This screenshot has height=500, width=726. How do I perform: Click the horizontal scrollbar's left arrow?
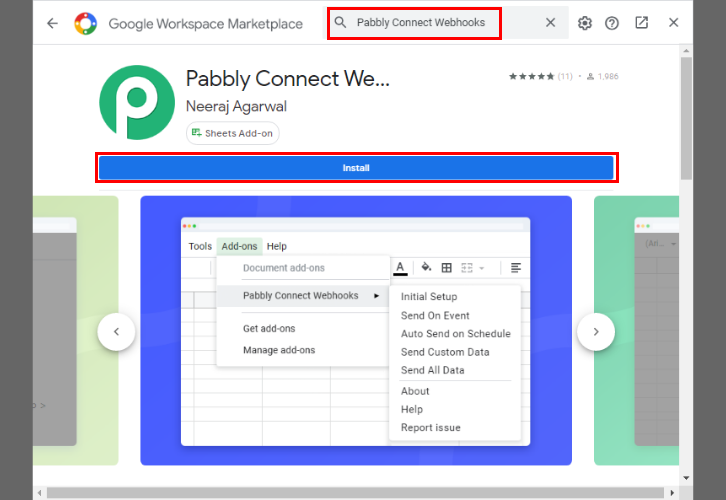click(x=39, y=493)
